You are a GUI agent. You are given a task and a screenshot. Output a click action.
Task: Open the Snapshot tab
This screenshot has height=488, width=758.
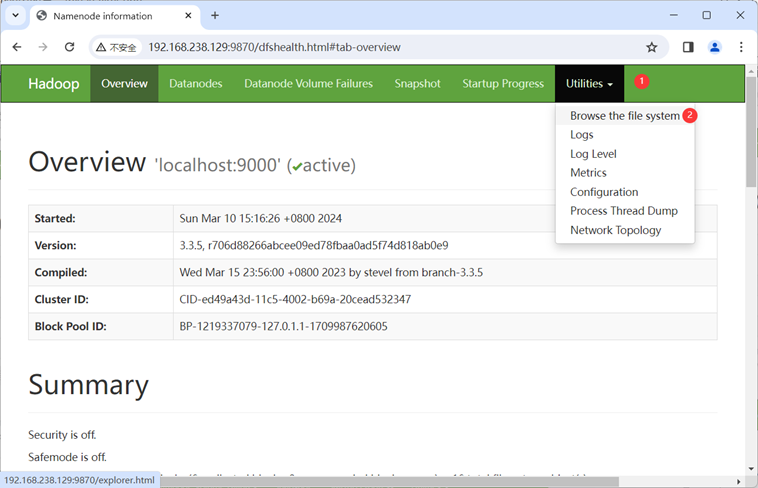click(x=417, y=84)
